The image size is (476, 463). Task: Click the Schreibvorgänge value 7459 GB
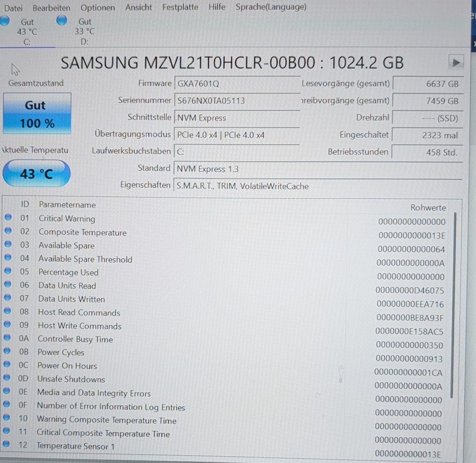tap(428, 101)
